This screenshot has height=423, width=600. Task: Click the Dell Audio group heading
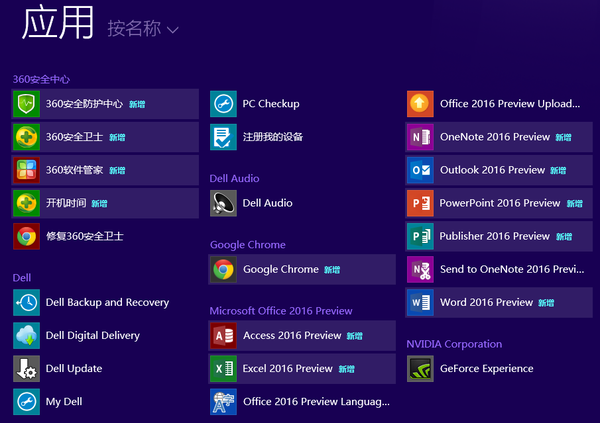point(234,178)
